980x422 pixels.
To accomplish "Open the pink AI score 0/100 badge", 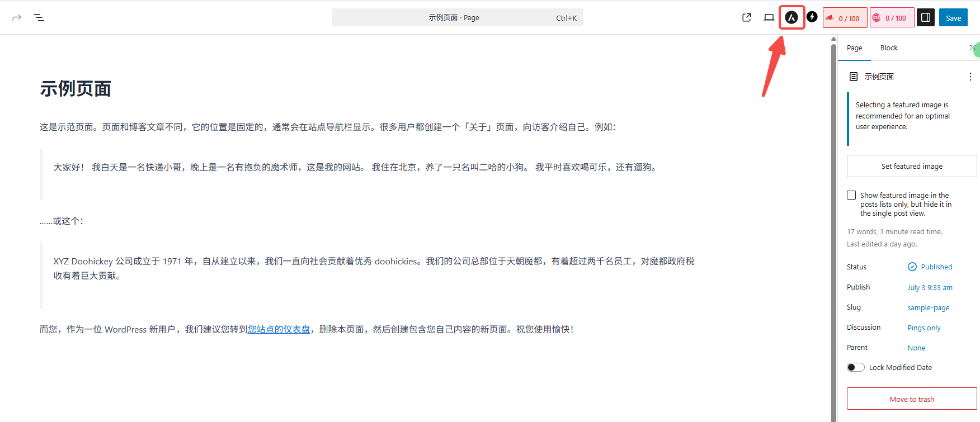I will (892, 18).
